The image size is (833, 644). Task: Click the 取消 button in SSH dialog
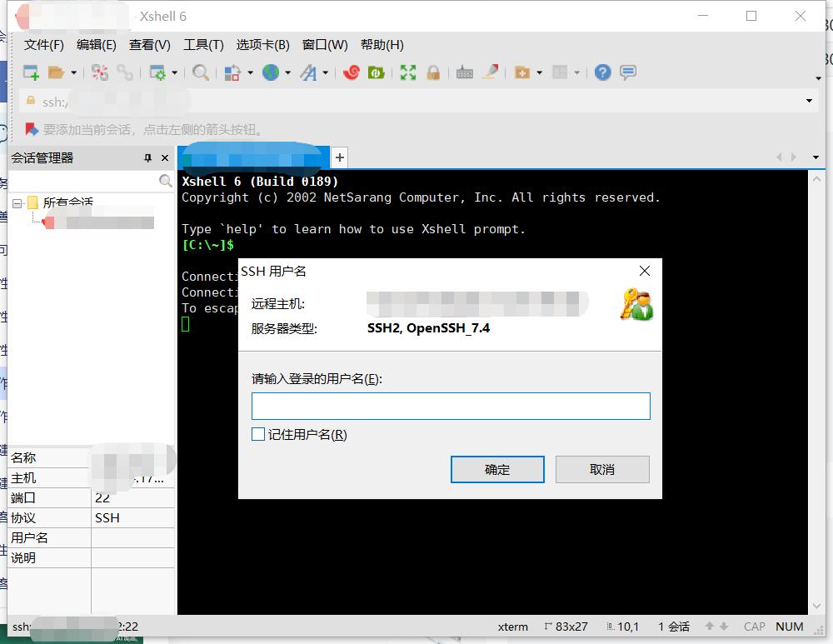coord(602,469)
